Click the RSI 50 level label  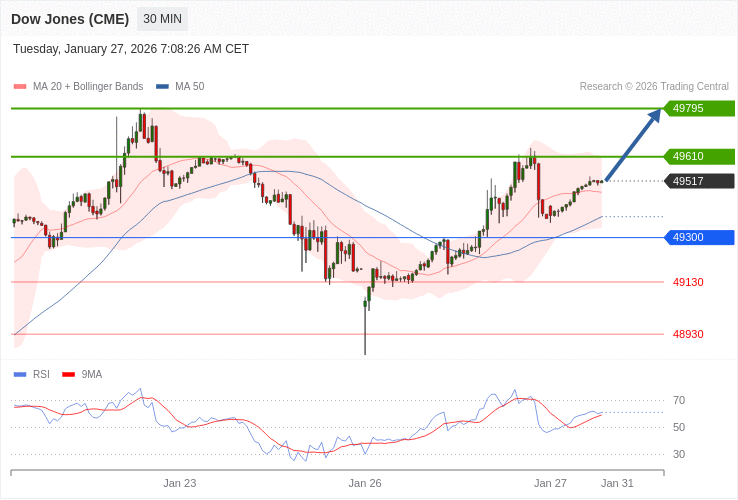tap(679, 427)
